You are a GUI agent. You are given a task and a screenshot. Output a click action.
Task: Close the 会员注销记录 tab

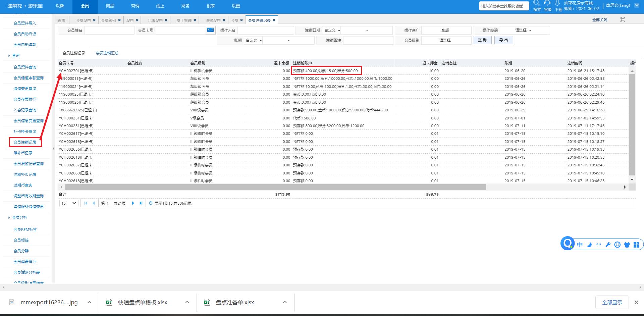pos(274,20)
